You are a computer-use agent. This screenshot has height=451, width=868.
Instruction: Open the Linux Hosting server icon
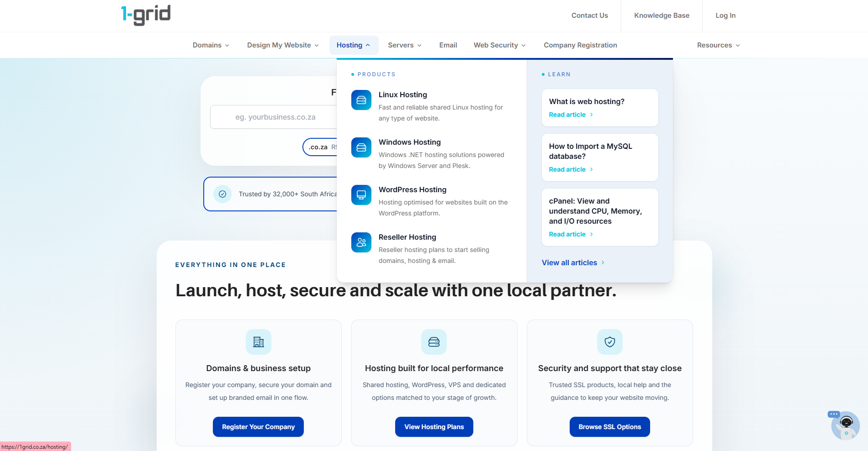tap(361, 100)
